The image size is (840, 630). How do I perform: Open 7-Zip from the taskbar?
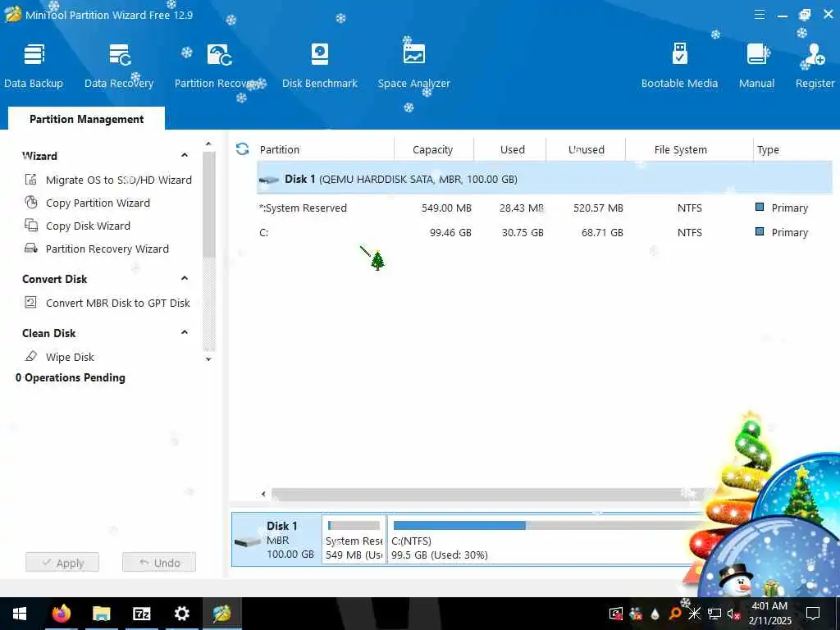[x=141, y=614]
